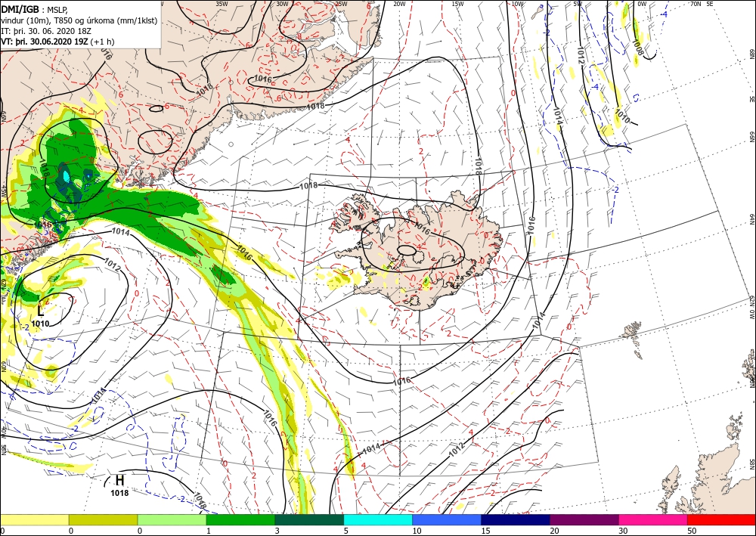Select the pink legend swatch starting at 30
The width and height of the screenshot is (756, 536).
pos(653,519)
